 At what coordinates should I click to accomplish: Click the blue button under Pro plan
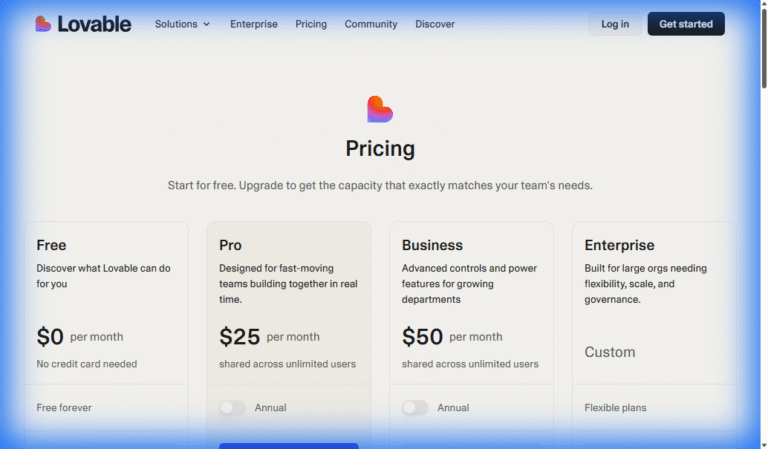[289, 446]
